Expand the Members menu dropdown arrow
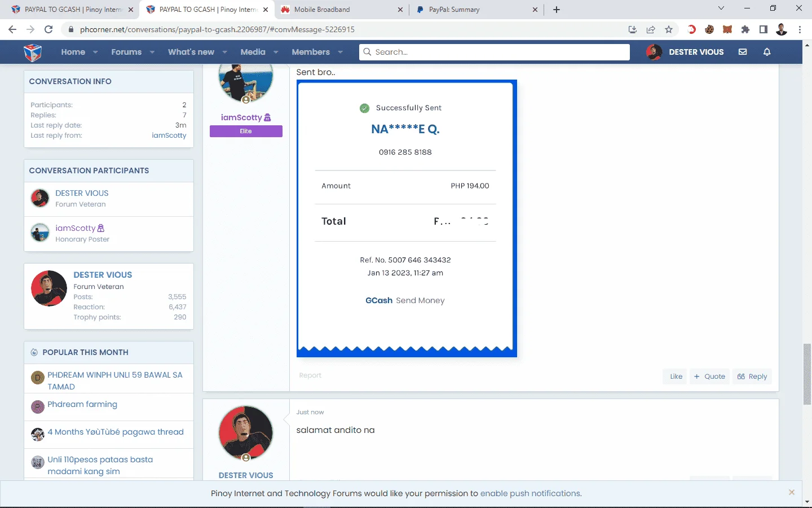Screen dimensions: 812x508 pos(341,52)
